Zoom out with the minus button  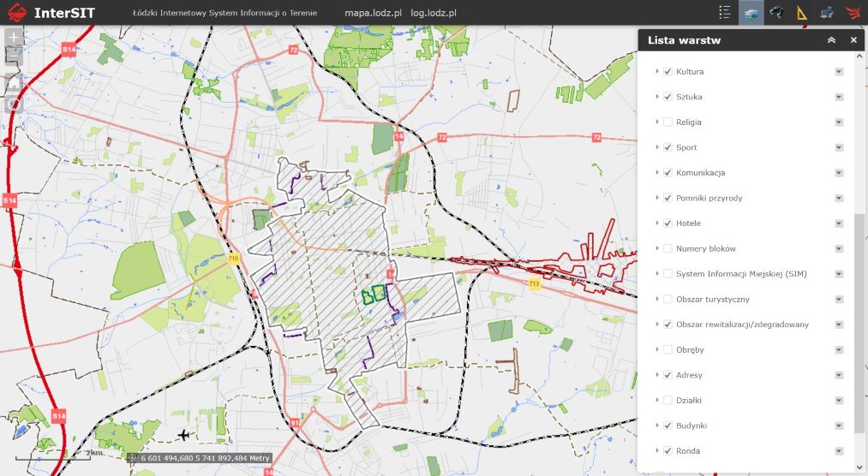[x=15, y=57]
